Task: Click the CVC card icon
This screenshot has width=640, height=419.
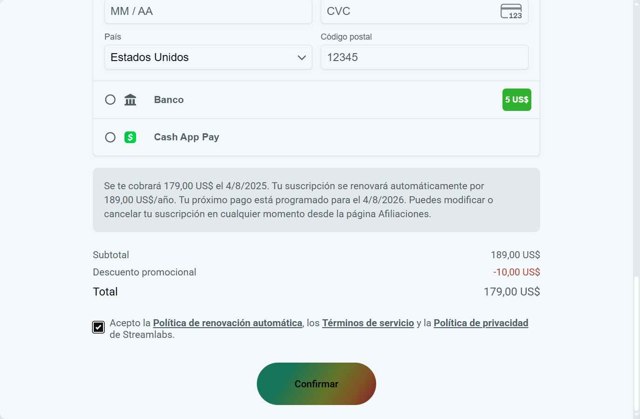Action: point(511,11)
